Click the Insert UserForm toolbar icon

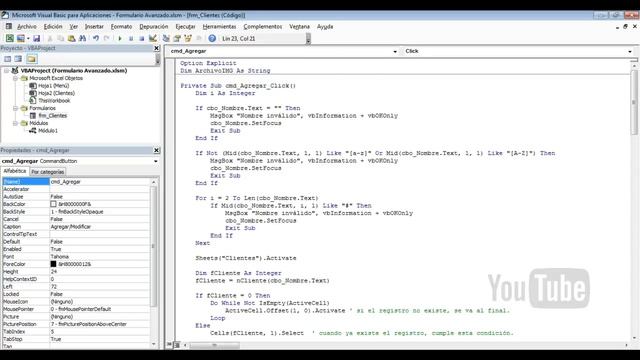(20, 38)
